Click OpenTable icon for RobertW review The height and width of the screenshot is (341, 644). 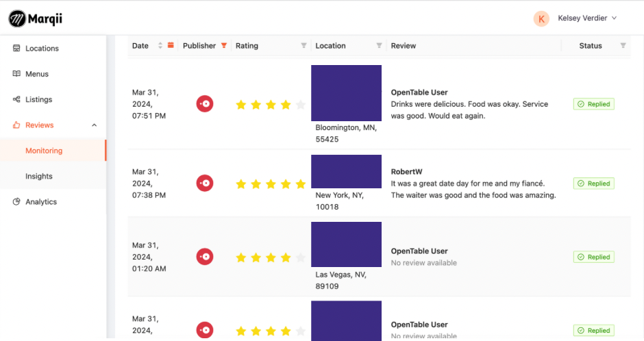click(205, 183)
